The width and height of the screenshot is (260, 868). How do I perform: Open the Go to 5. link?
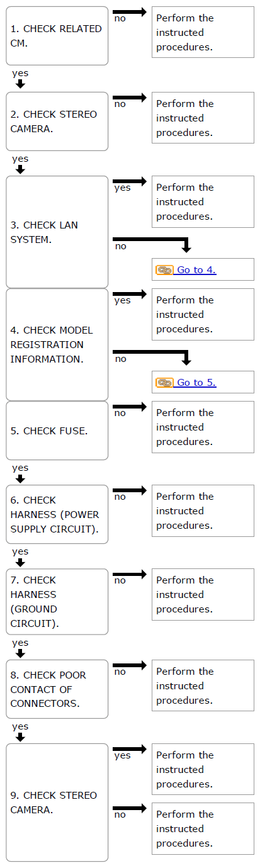196,383
